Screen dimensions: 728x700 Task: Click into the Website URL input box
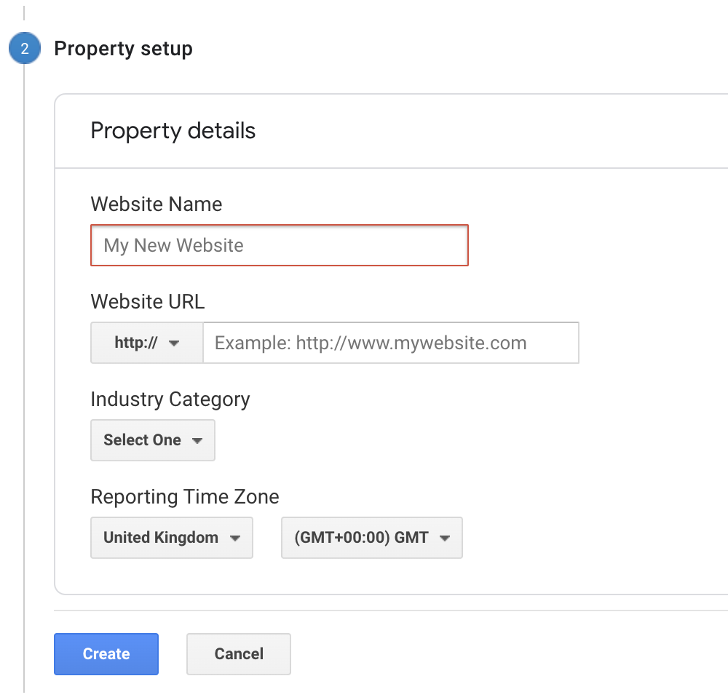click(390, 343)
